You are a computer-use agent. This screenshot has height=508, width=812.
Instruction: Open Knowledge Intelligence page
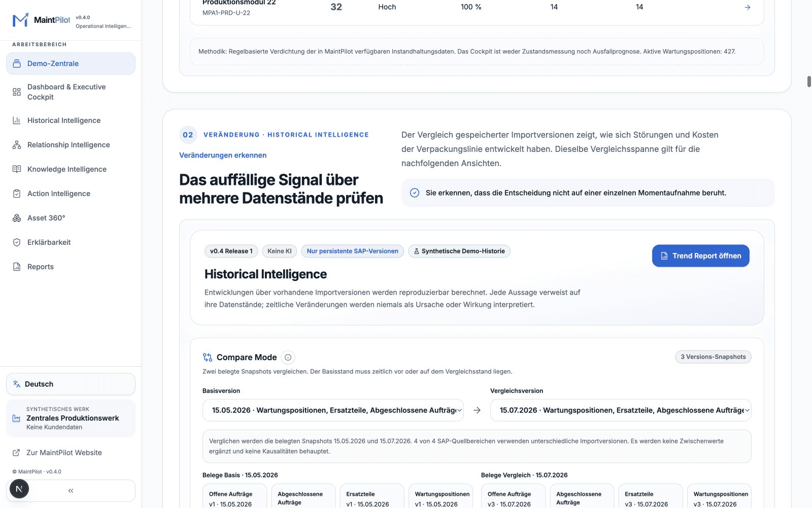tap(71, 169)
